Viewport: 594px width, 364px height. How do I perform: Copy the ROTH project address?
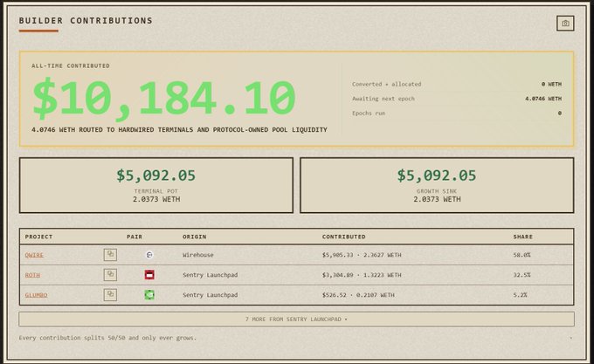[110, 274]
